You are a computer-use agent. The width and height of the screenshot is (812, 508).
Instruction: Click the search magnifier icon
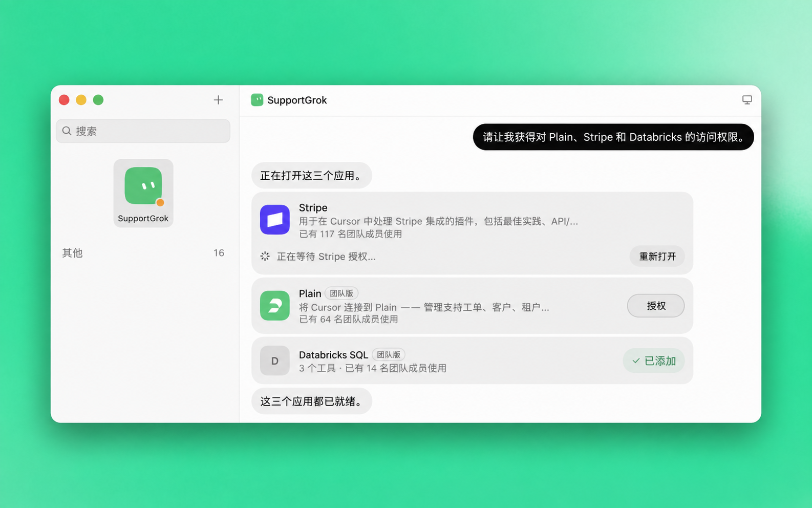67,131
